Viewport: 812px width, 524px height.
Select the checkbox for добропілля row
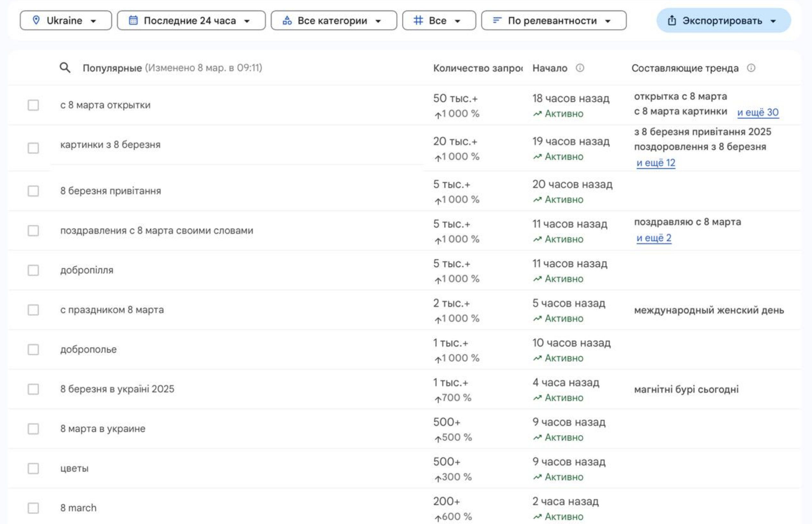pos(33,271)
